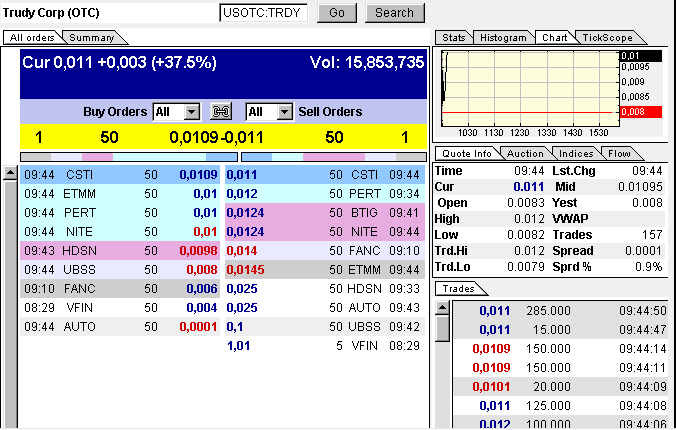This screenshot has width=676, height=430.
Task: Click the Trd.Lo value 0.0079
Action: pyautogui.click(x=526, y=267)
